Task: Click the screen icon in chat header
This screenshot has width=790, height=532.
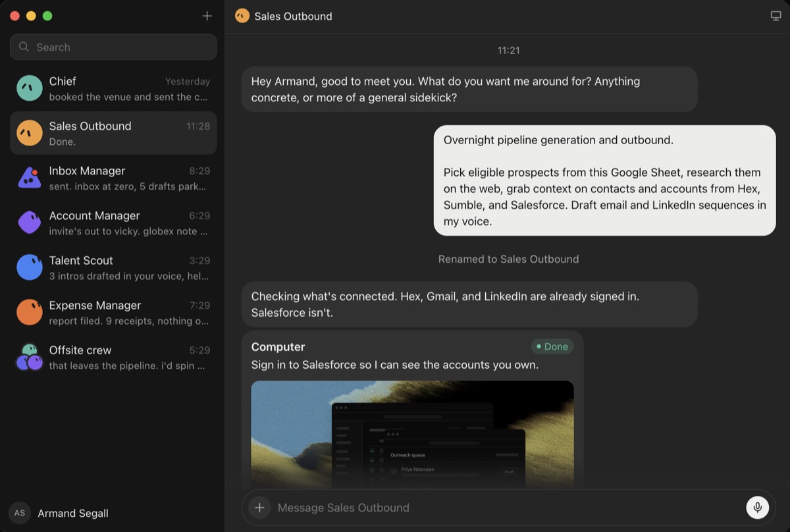Action: tap(776, 16)
